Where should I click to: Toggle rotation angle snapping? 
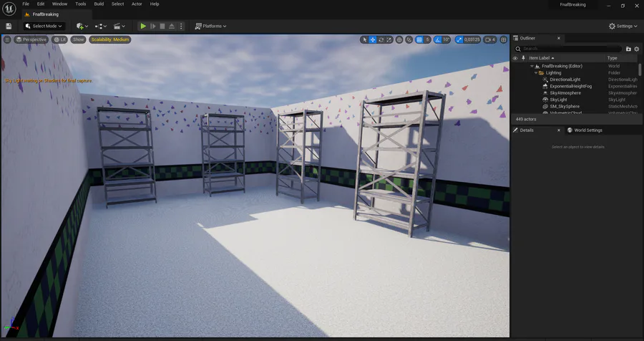pyautogui.click(x=437, y=39)
